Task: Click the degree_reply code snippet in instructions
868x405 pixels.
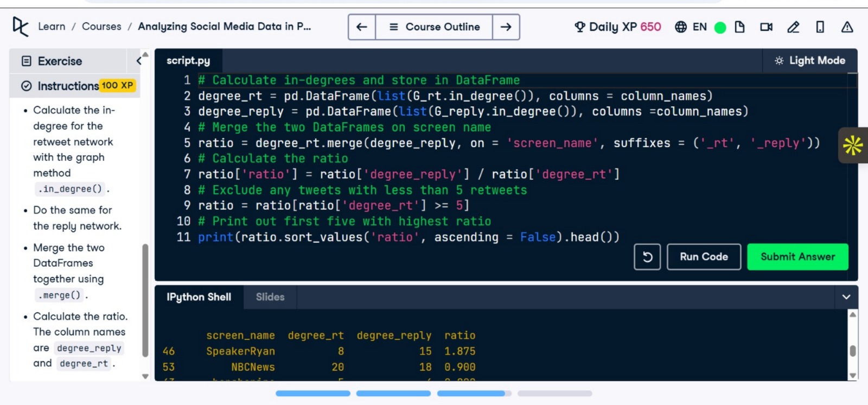Action: [89, 348]
